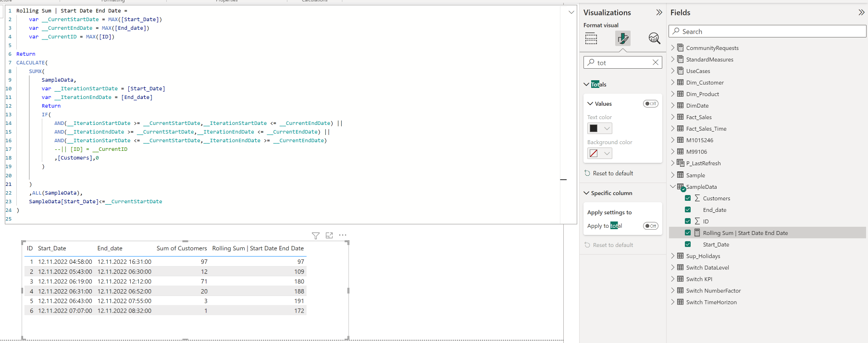Collapse the SampleData table
868x343 pixels.
pyautogui.click(x=673, y=186)
